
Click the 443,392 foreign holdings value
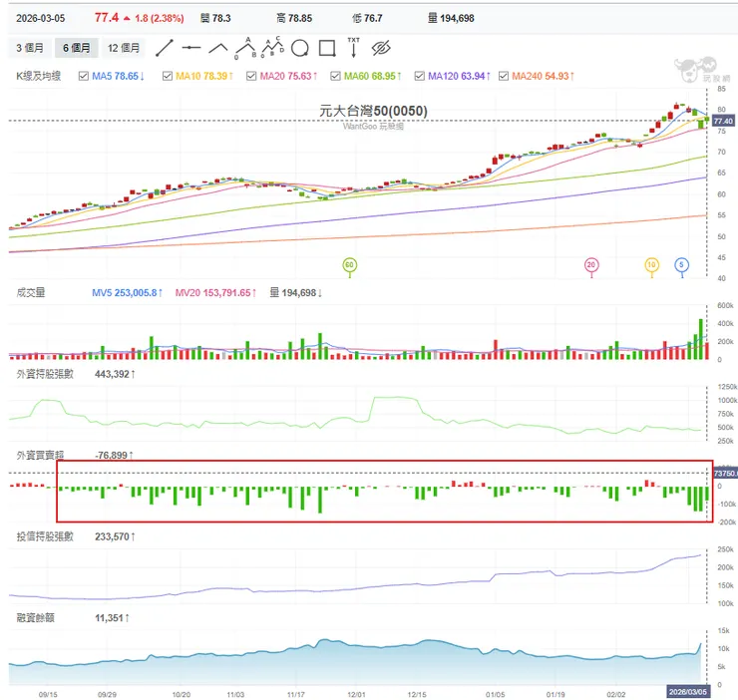[115, 374]
